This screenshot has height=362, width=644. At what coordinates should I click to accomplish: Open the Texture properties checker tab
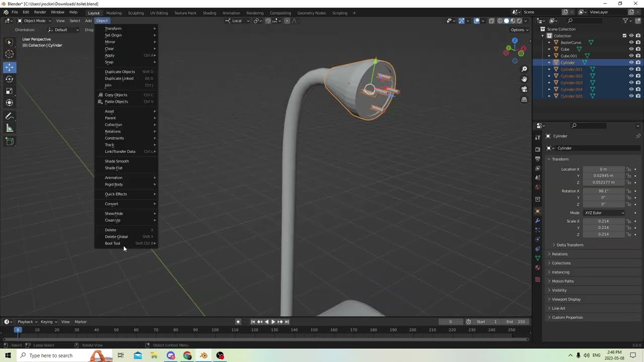pos(537,280)
